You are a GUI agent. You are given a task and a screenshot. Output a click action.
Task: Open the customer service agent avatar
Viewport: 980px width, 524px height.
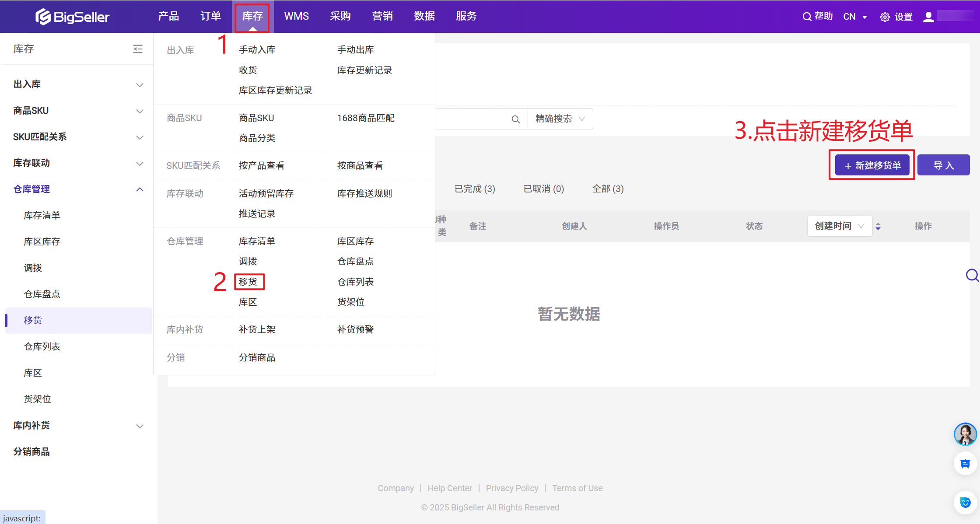click(965, 434)
